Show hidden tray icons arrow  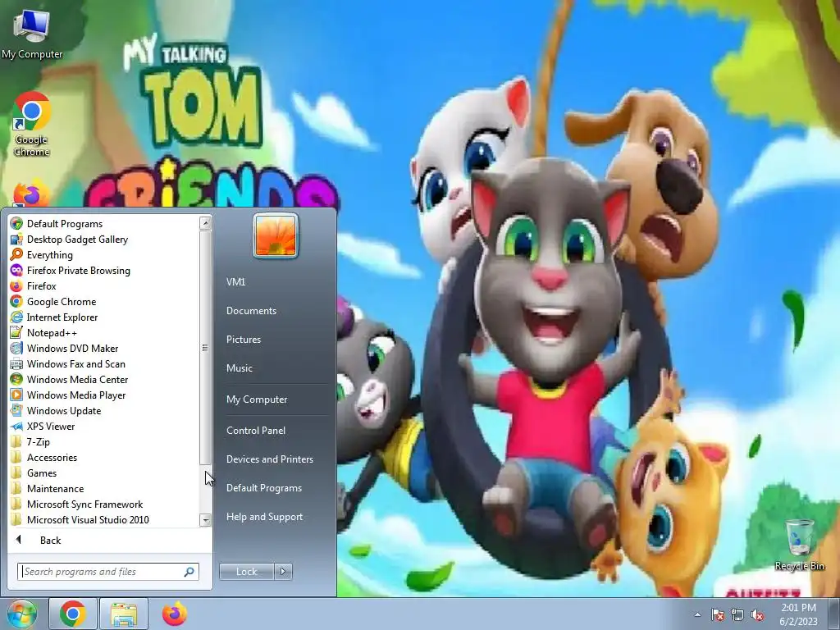pyautogui.click(x=697, y=614)
